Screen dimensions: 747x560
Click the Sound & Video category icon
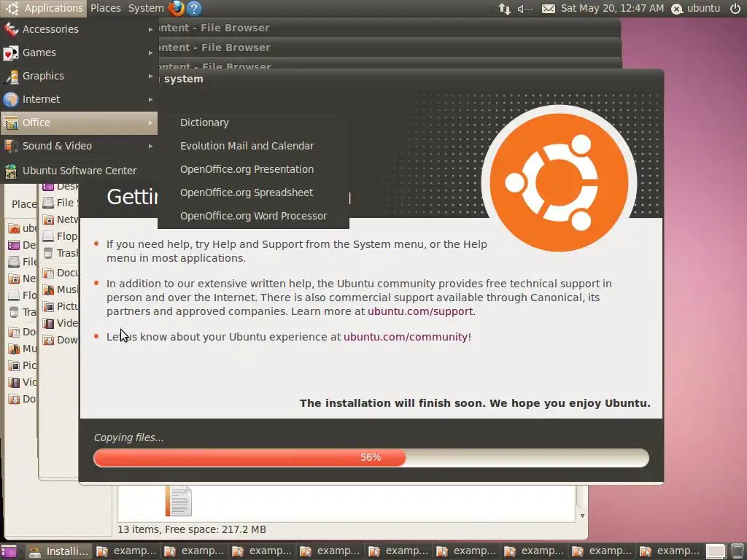[10, 146]
